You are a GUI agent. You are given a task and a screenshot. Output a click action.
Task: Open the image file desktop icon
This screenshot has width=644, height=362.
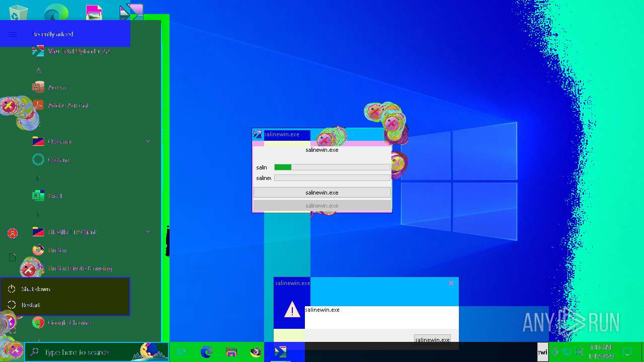tap(94, 13)
